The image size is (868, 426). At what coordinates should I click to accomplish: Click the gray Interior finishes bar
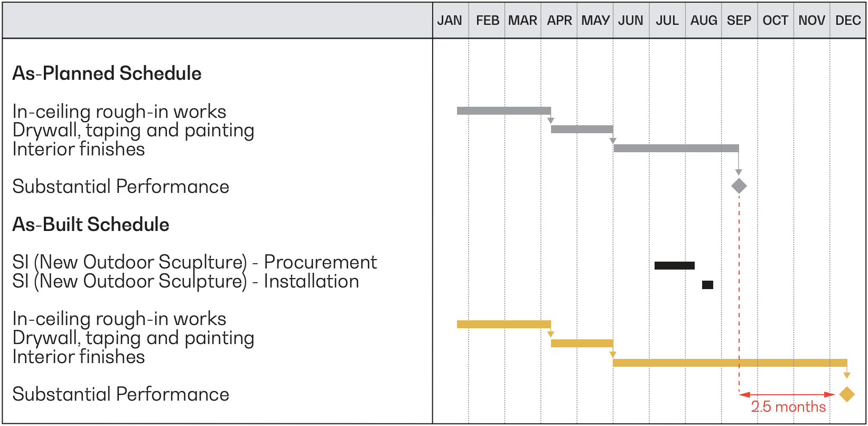(x=676, y=148)
